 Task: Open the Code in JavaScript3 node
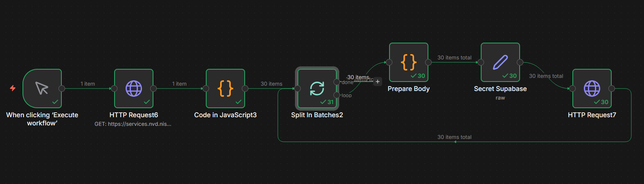[225, 88]
